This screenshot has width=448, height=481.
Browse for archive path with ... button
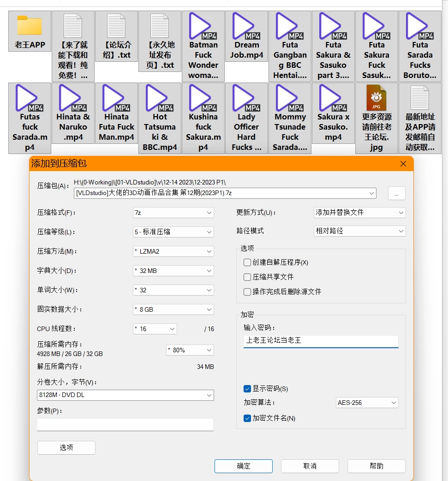[396, 193]
